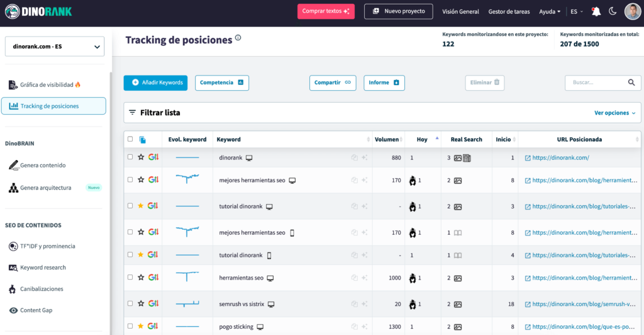Toggle dark mode moon icon
644x335 pixels.
point(613,11)
